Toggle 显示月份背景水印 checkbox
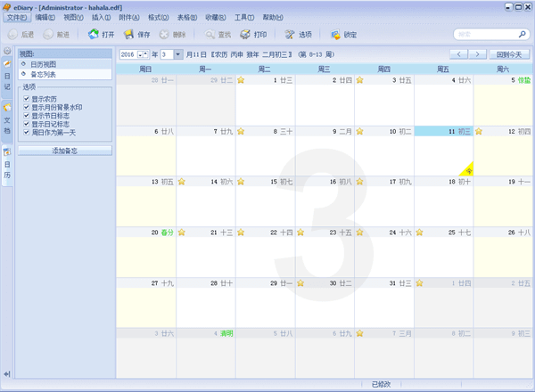This screenshot has height=392, width=535. 27,107
